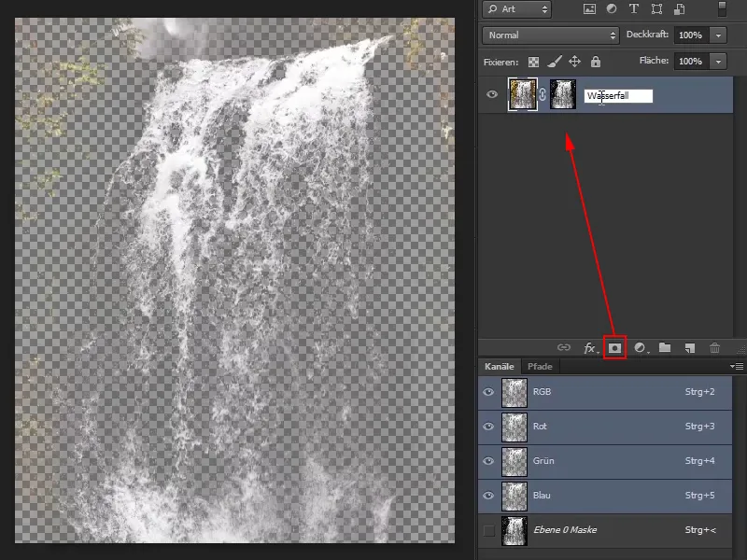Image resolution: width=747 pixels, height=560 pixels.
Task: Toggle the link between layer and mask
Action: [543, 94]
